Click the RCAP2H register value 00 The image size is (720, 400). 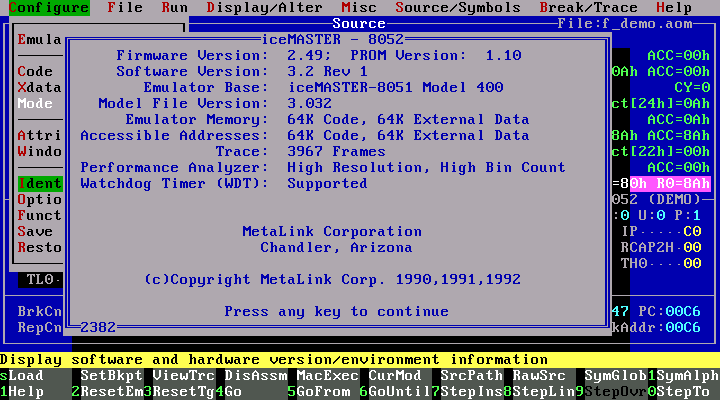692,248
